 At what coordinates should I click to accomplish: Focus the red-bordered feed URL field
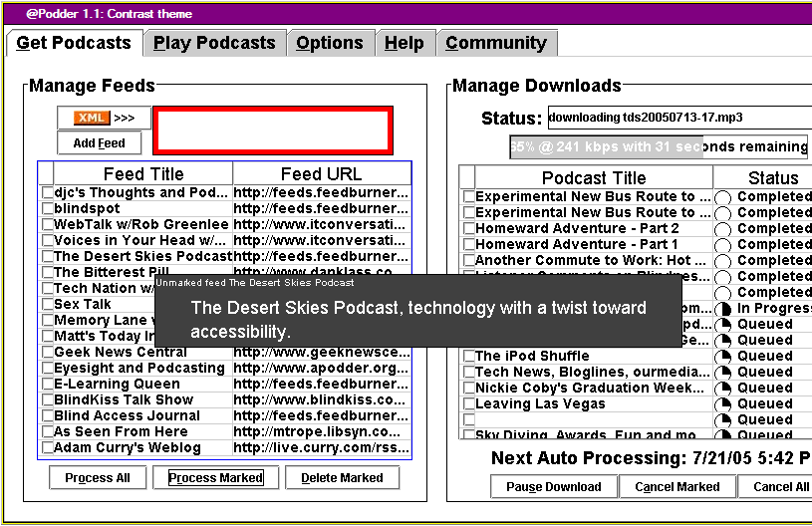coord(273,131)
